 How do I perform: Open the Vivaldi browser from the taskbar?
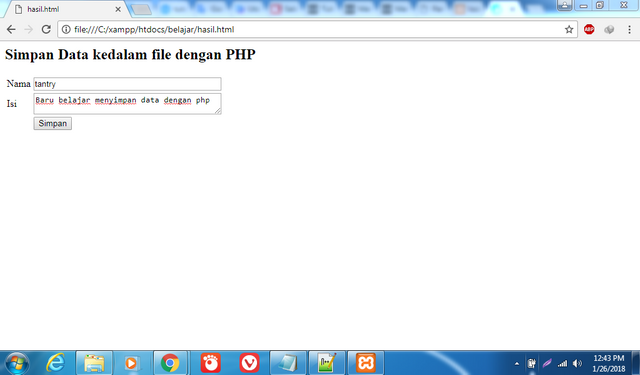249,363
